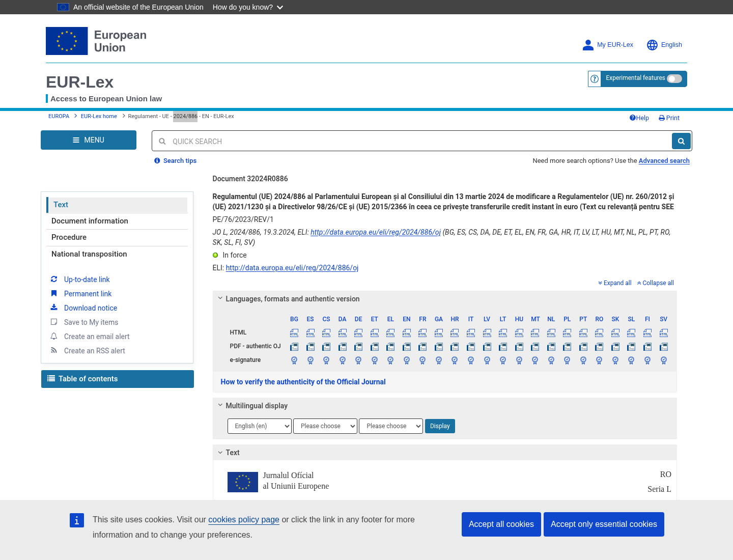Screen dimensions: 733x560
Task: Open the second language Please choose dropdown
Action: point(325,426)
